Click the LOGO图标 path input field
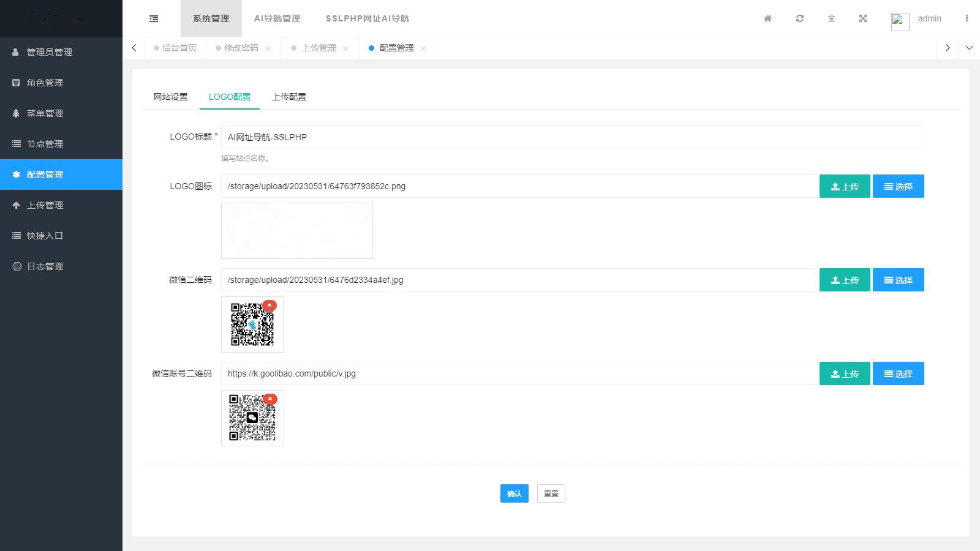The height and width of the screenshot is (551, 980). (x=520, y=186)
